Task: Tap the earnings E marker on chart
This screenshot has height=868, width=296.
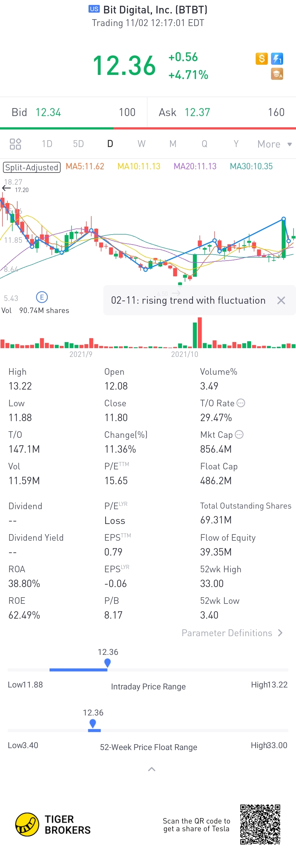Action: click(x=42, y=297)
